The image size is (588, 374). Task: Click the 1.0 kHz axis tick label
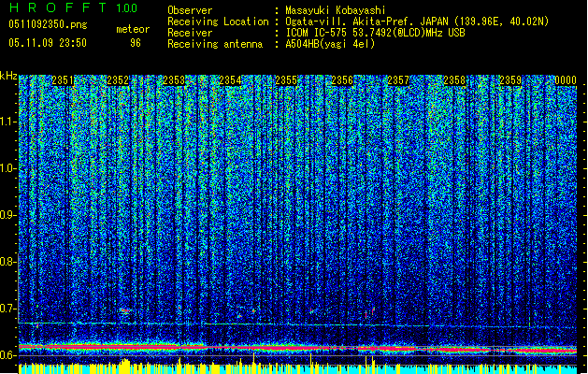pos(8,168)
